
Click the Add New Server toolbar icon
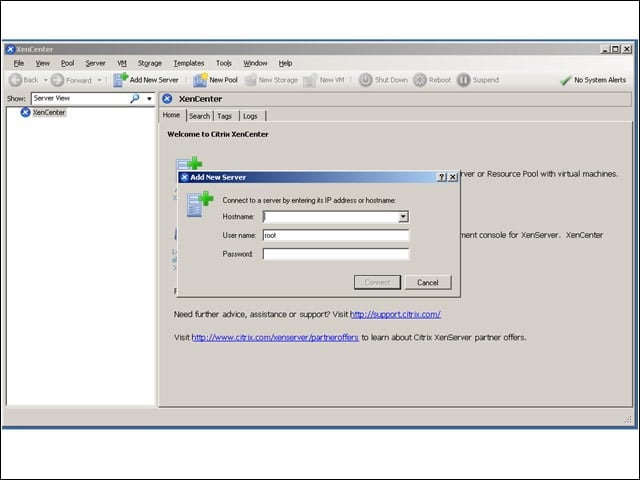[120, 80]
